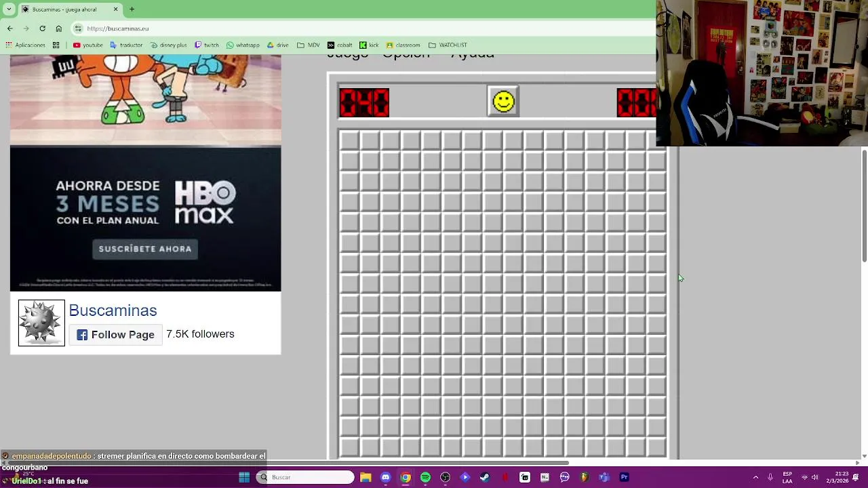Expand the MDV bookmarks folder
Image resolution: width=868 pixels, height=488 pixels.
[x=308, y=45]
